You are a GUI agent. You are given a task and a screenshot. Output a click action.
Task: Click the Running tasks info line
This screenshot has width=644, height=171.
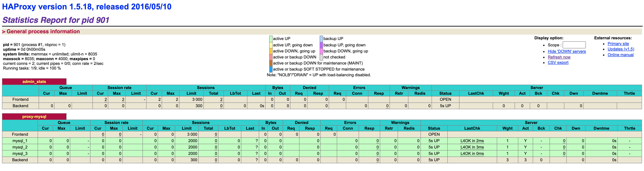(32, 68)
